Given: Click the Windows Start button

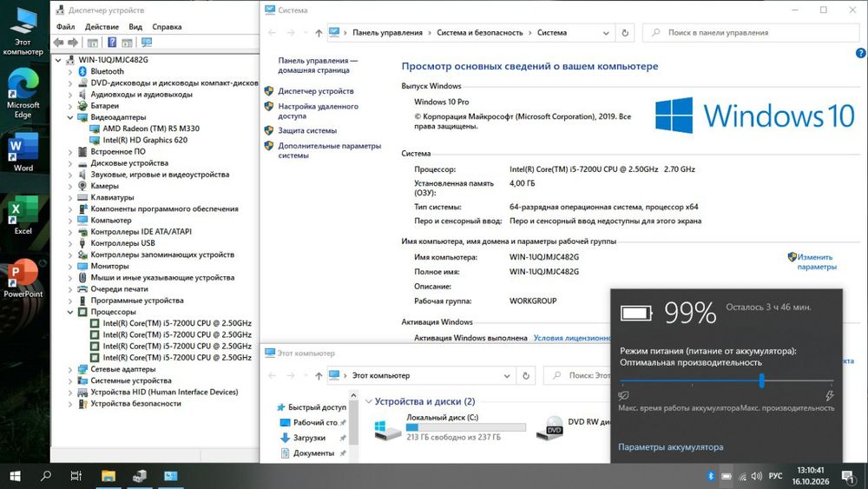Looking at the screenshot, I should click(x=15, y=476).
